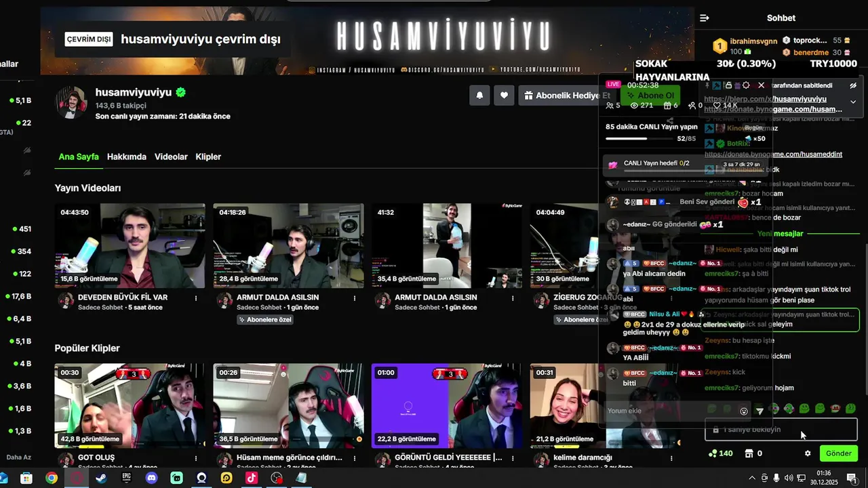Click the 85 dakika CANLI Yayın progress bar
The width and height of the screenshot is (868, 488).
[640, 139]
